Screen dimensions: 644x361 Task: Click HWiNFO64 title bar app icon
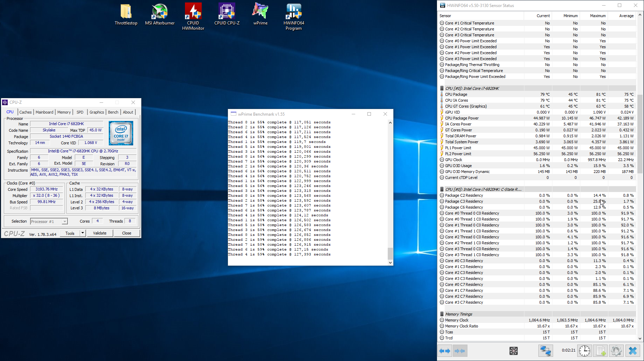[x=443, y=5]
